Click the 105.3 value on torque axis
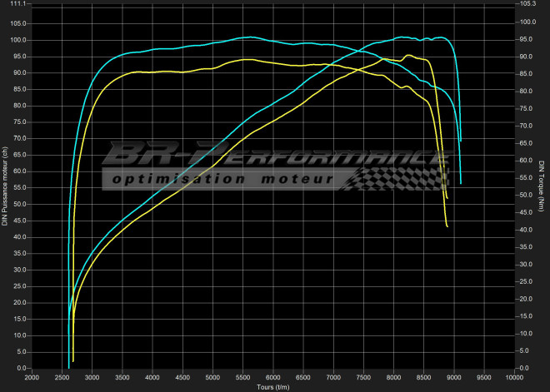The height and width of the screenshot is (392, 550). click(527, 4)
